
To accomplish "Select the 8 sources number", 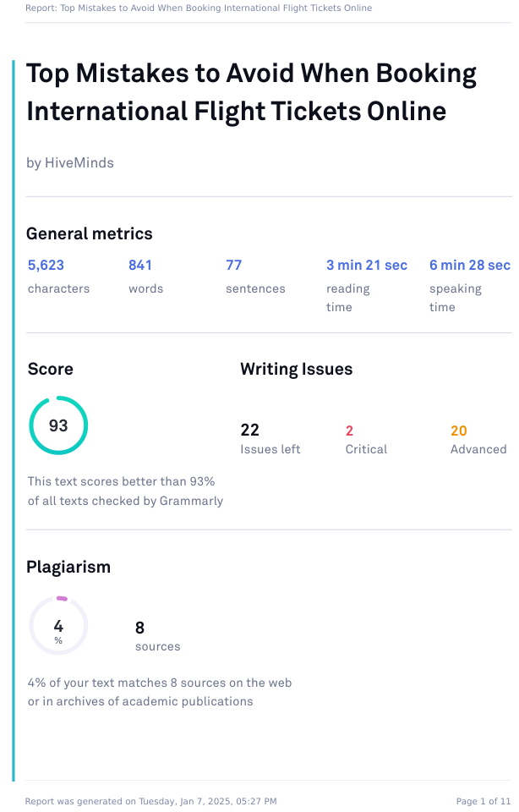I will pos(139,628).
